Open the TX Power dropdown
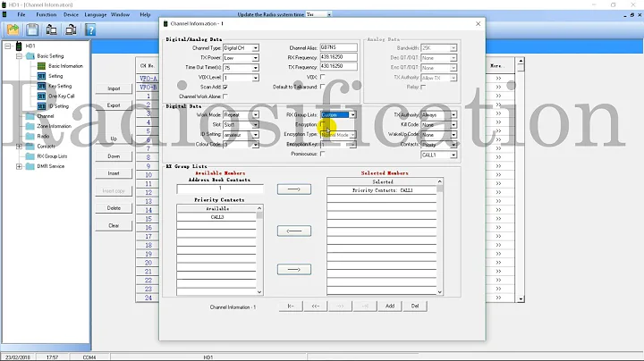 256,58
